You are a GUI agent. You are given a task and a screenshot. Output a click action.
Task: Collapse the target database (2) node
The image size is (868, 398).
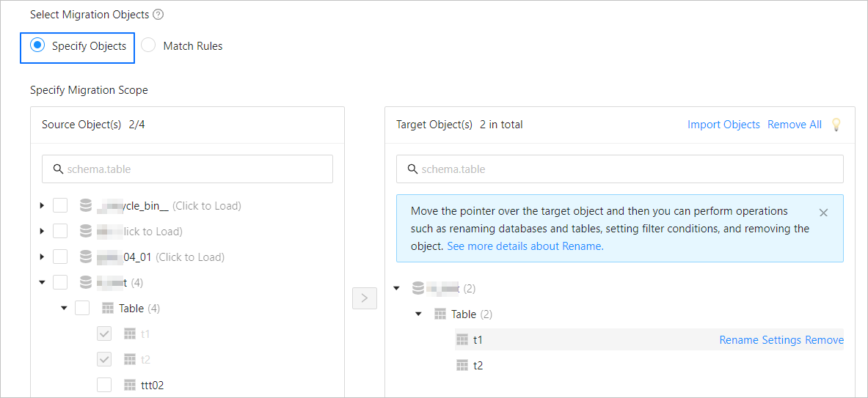396,289
